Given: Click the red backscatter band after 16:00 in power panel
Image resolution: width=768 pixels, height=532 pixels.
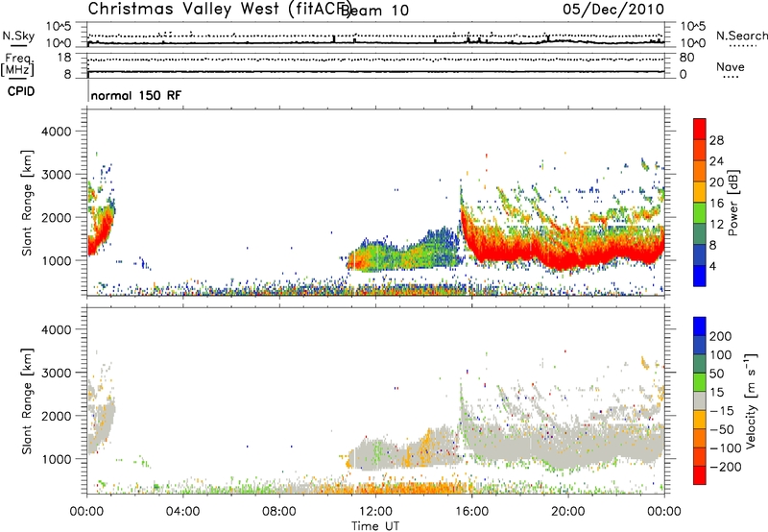Looking at the screenshot, I should point(564,253).
